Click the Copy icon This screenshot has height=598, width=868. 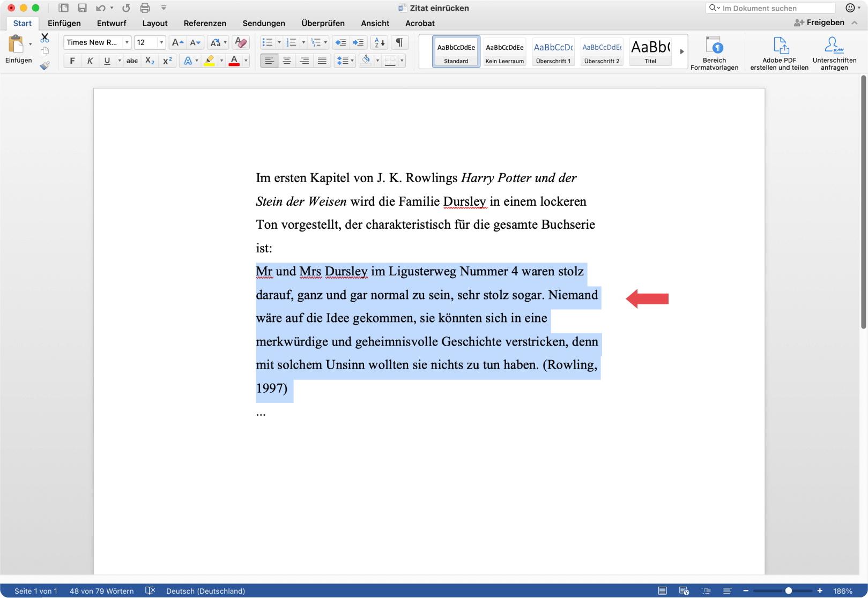point(44,51)
